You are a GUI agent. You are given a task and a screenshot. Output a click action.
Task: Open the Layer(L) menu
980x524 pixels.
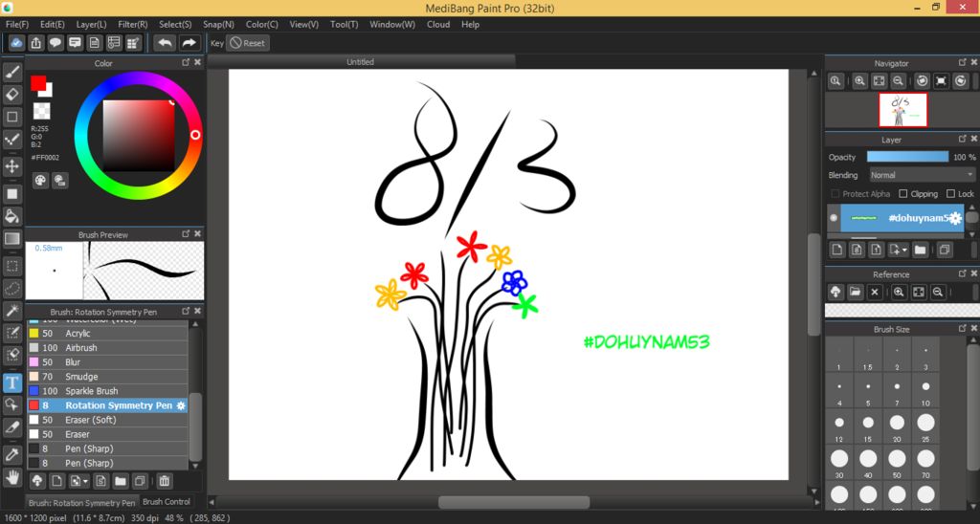(91, 24)
